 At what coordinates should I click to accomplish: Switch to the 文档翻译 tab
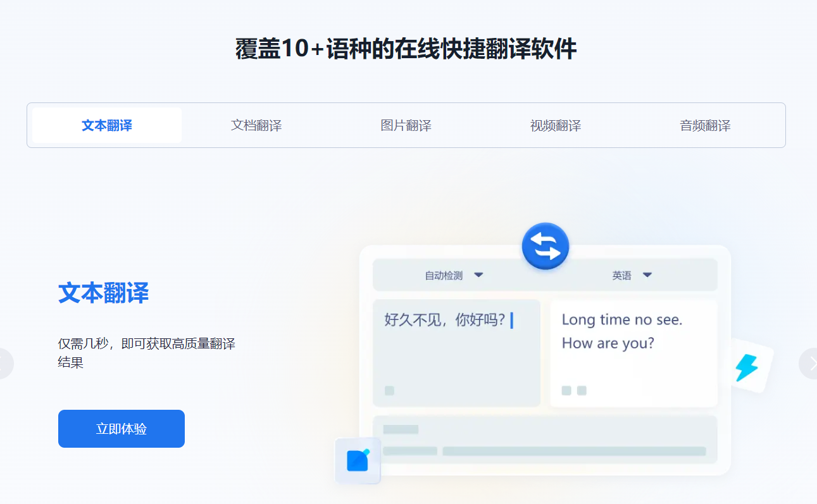click(x=256, y=125)
